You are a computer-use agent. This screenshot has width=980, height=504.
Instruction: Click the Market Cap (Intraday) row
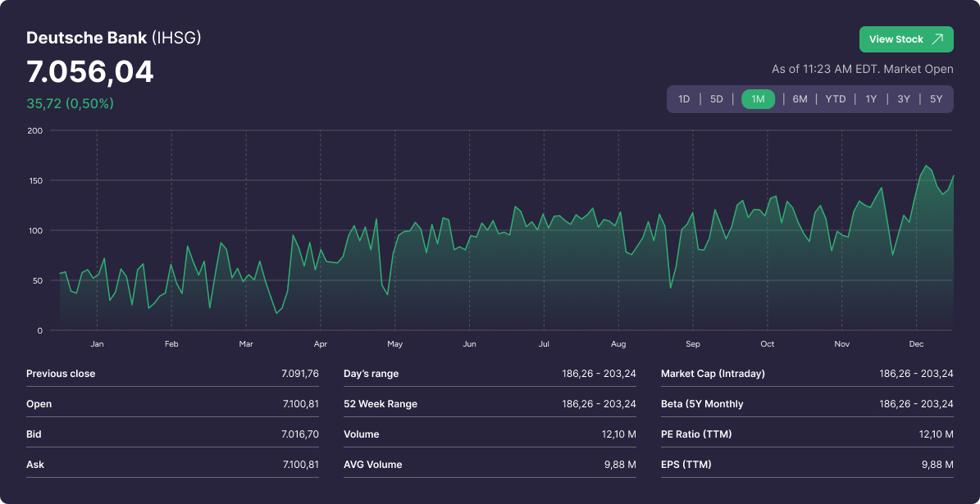click(807, 374)
